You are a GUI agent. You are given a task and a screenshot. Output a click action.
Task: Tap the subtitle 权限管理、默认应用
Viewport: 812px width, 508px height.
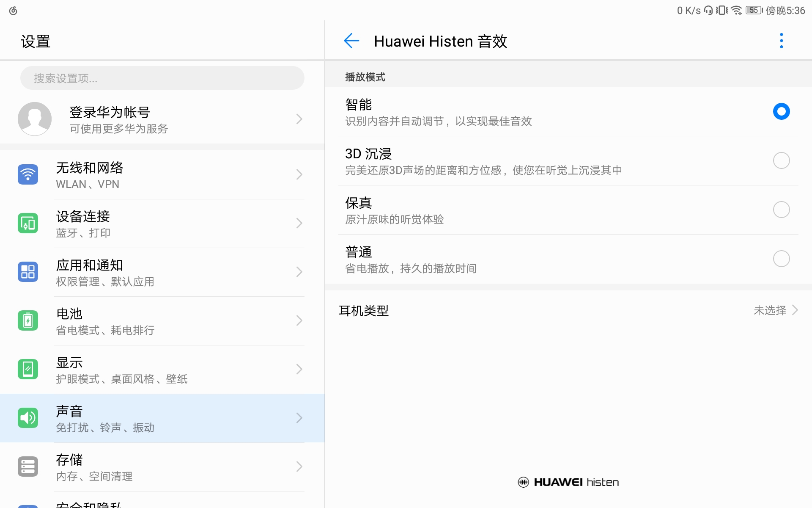[x=105, y=282]
